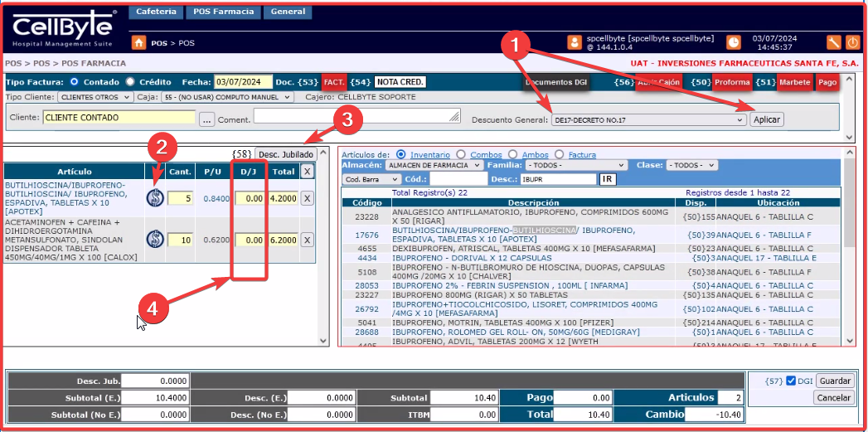Click the client lookup ellipsis button

coord(207,119)
